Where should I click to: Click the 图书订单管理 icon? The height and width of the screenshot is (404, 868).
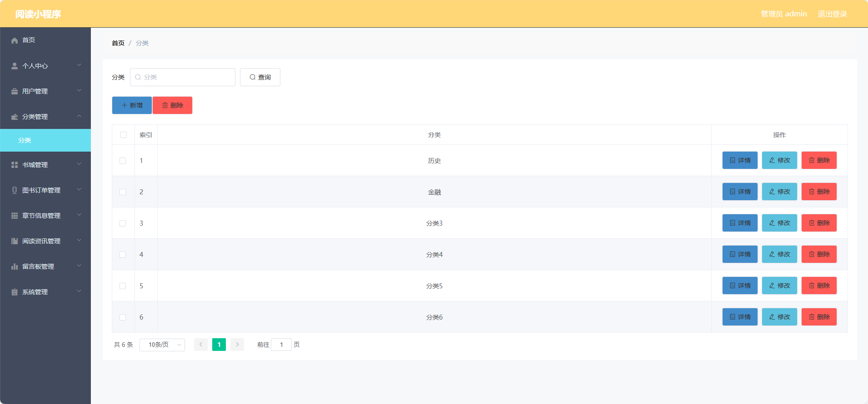15,190
